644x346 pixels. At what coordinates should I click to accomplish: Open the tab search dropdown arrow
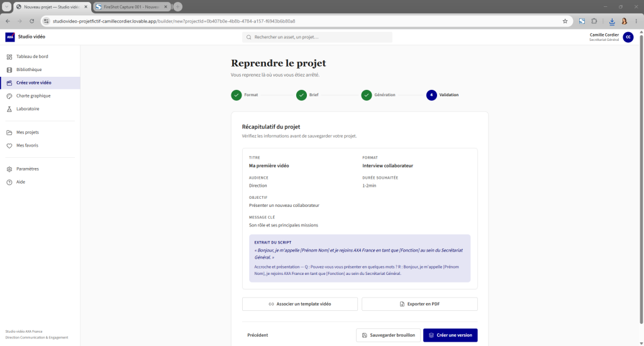(6, 7)
